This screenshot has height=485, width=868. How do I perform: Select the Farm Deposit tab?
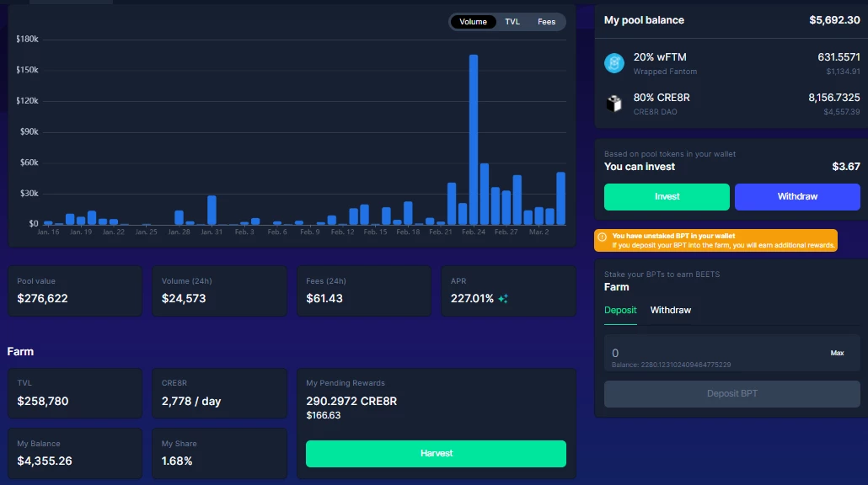[620, 310]
